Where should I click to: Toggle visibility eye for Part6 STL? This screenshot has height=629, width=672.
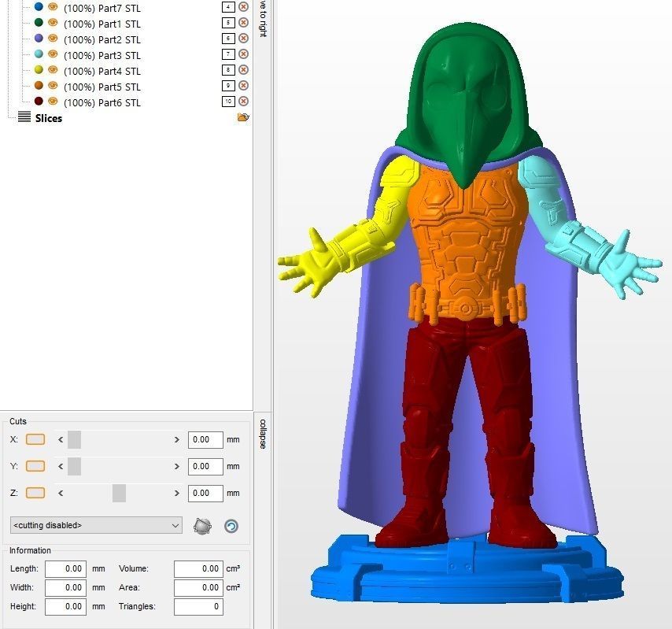(x=53, y=102)
